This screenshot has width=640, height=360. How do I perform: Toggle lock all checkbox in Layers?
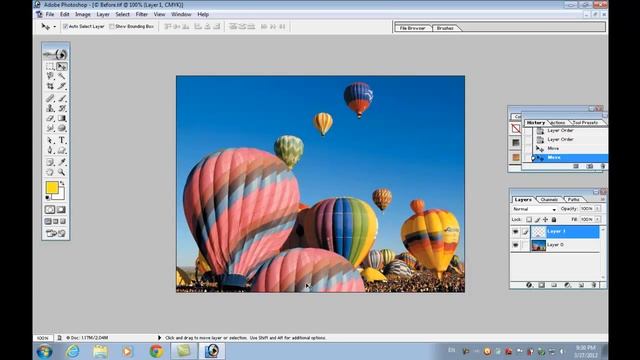(x=554, y=220)
